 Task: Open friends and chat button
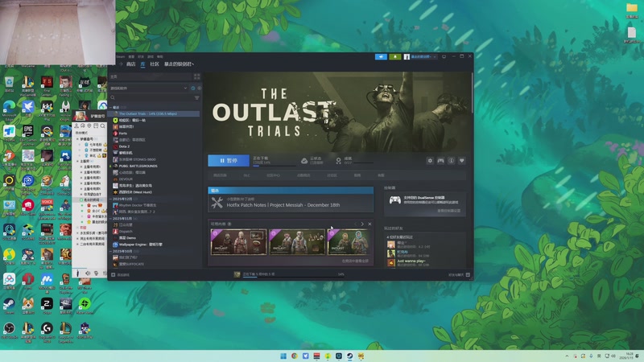coord(459,275)
